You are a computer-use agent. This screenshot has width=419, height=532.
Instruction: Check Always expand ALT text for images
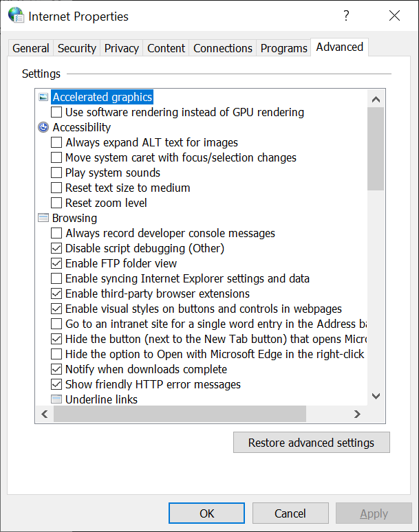56,142
